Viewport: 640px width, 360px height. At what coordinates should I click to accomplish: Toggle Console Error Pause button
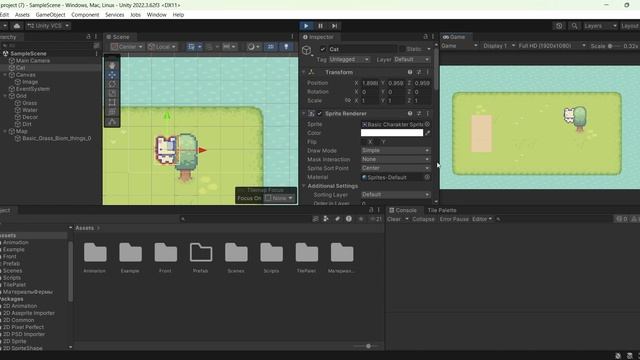click(x=454, y=219)
